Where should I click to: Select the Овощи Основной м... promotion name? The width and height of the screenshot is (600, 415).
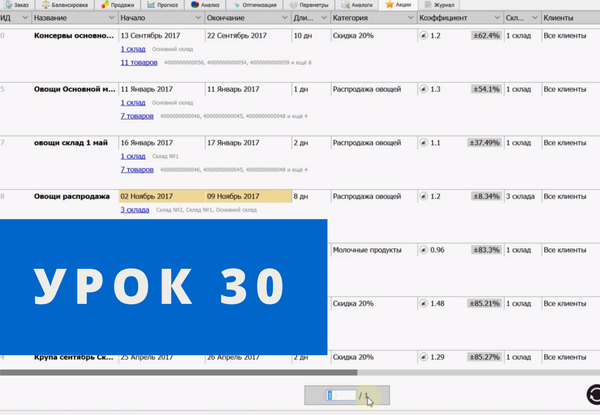[74, 89]
